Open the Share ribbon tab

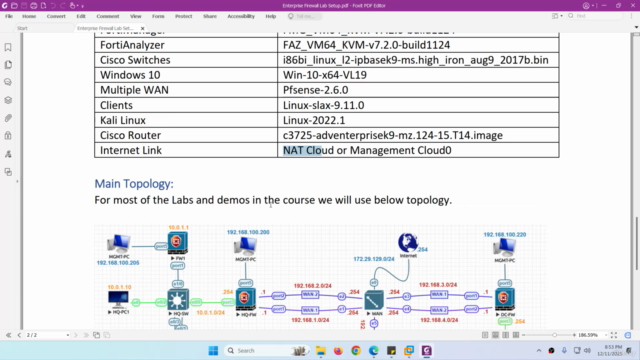tap(210, 16)
